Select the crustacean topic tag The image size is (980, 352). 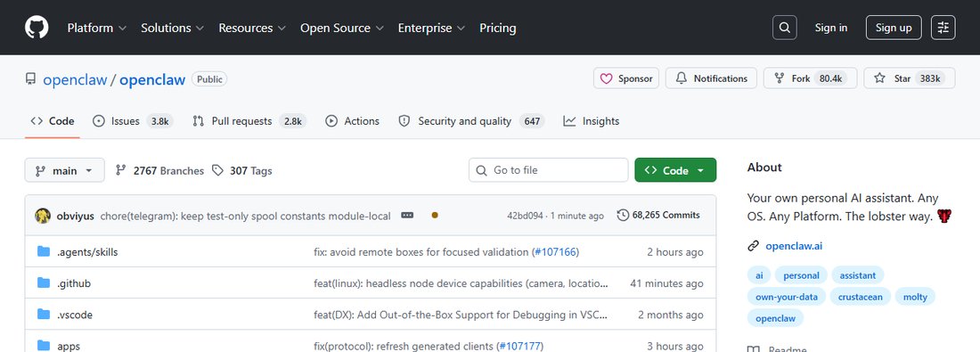[860, 297]
